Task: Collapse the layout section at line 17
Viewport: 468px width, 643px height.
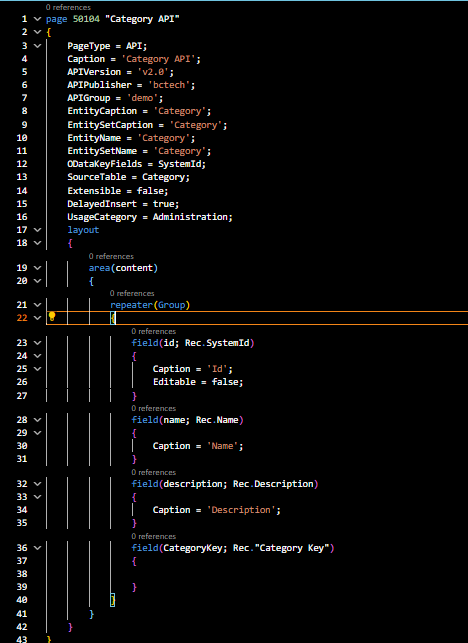Action: pos(37,230)
